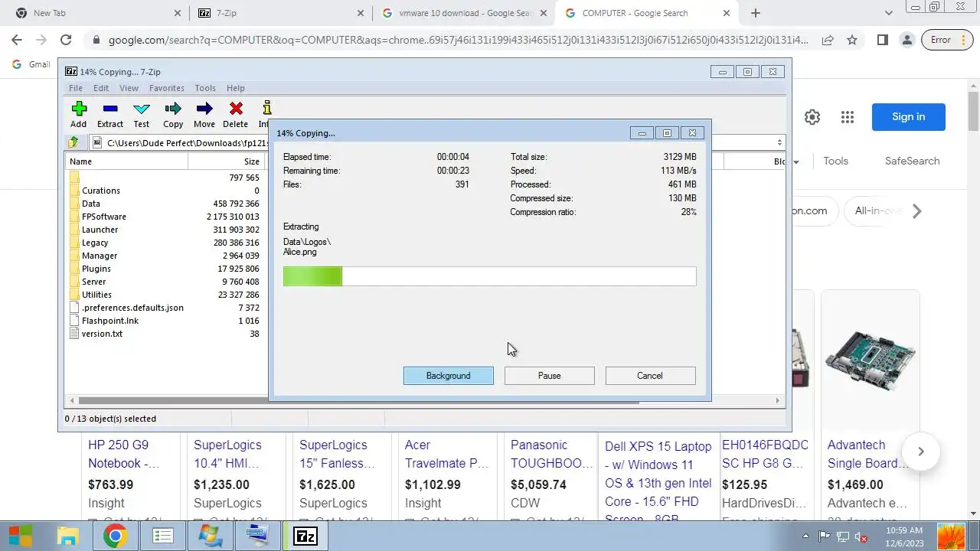The image size is (980, 551).
Task: Click Tools on Google search page
Action: pos(835,161)
